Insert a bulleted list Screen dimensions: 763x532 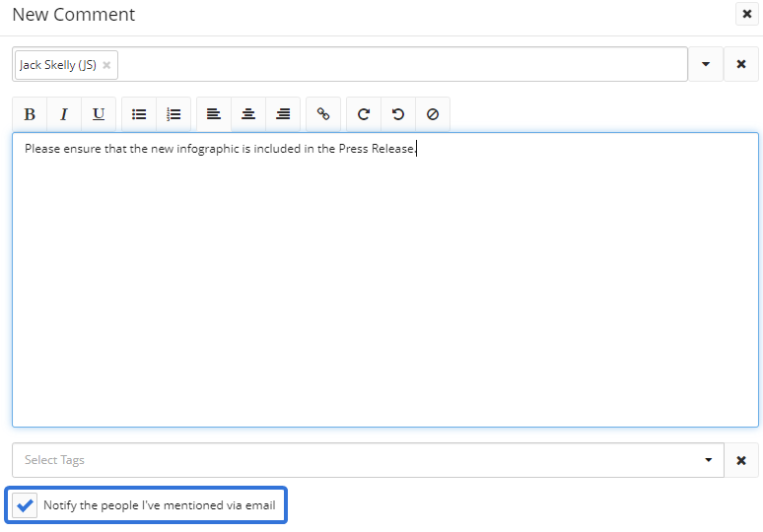coord(139,114)
